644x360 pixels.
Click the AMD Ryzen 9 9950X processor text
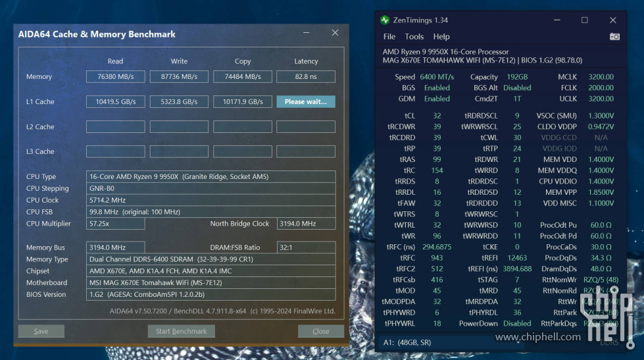pyautogui.click(x=445, y=52)
